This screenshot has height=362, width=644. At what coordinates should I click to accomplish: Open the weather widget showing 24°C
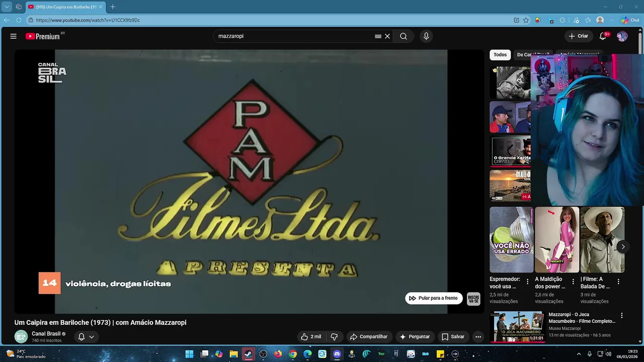pyautogui.click(x=26, y=354)
